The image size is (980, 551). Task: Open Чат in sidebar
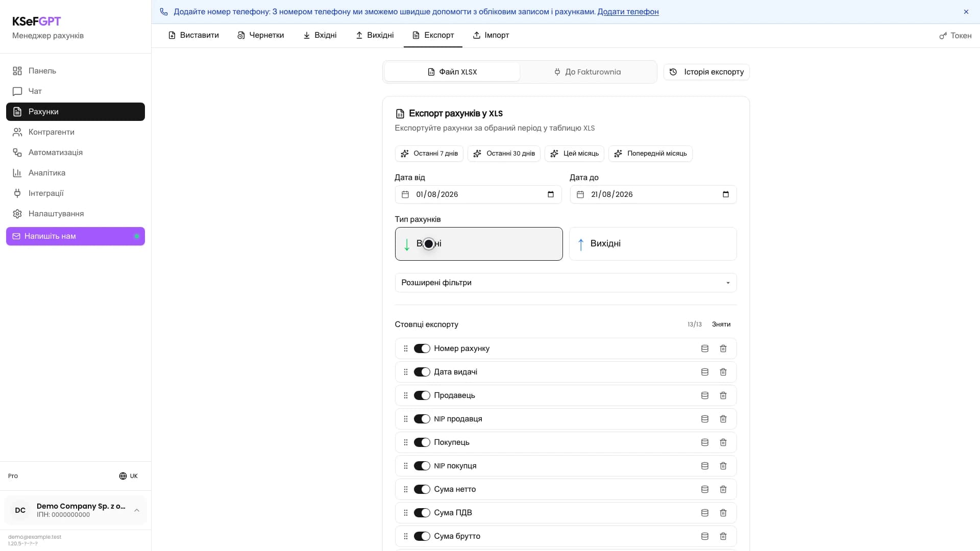(76, 91)
